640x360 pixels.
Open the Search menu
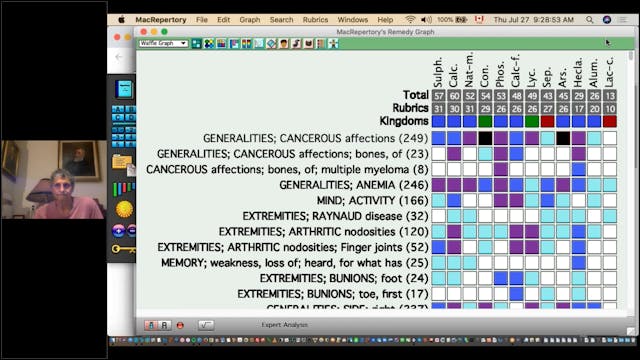click(x=281, y=20)
